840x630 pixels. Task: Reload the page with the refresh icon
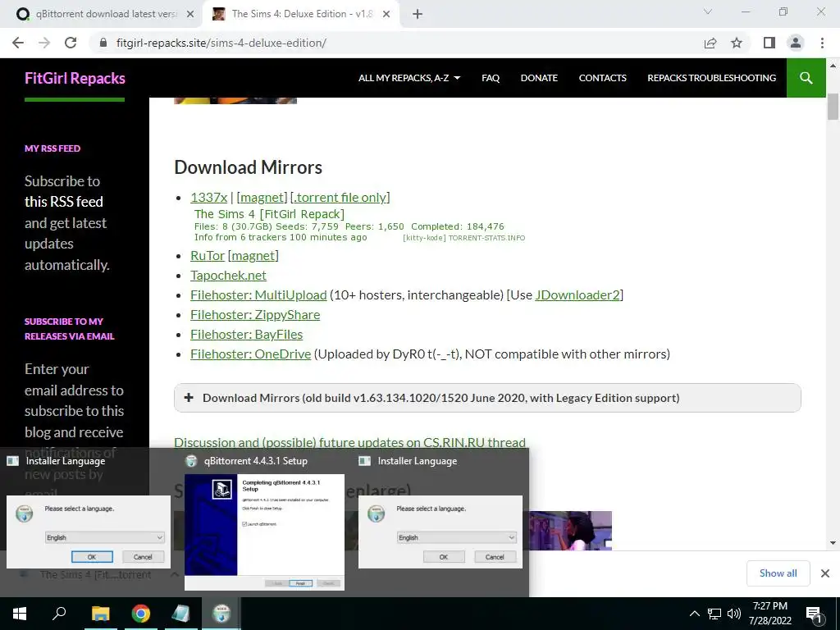[71, 43]
